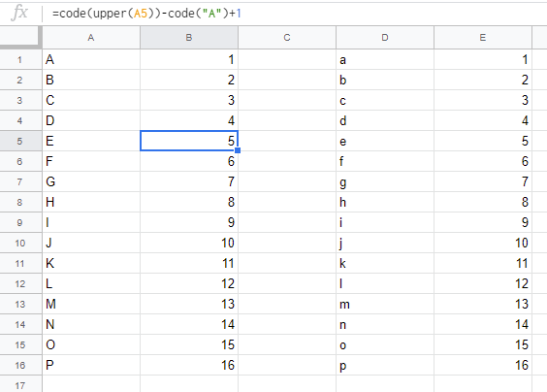Click cell B1 showing 1
The height and width of the screenshot is (392, 547).
point(189,60)
